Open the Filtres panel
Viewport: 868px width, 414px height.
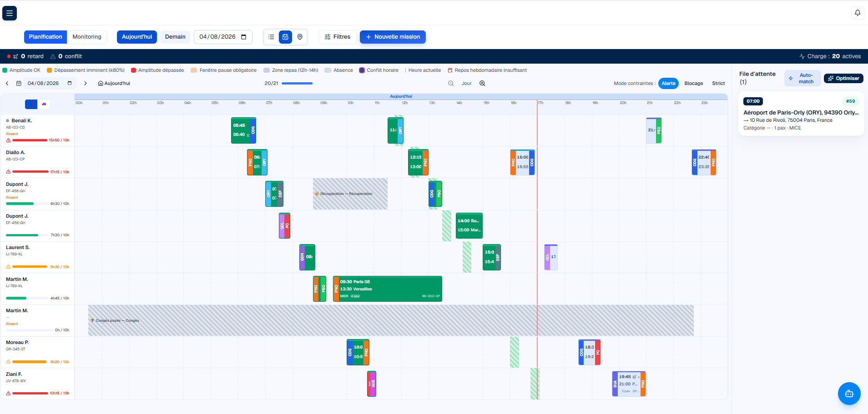pyautogui.click(x=337, y=37)
